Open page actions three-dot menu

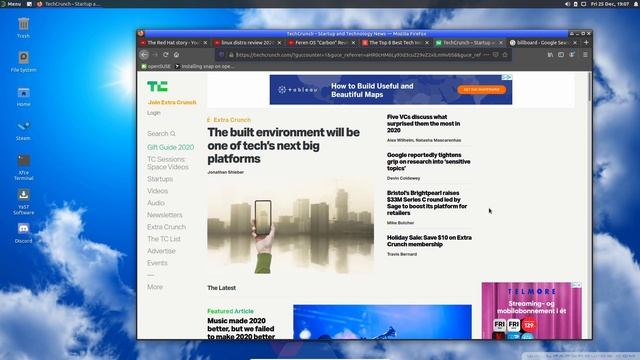click(486, 55)
